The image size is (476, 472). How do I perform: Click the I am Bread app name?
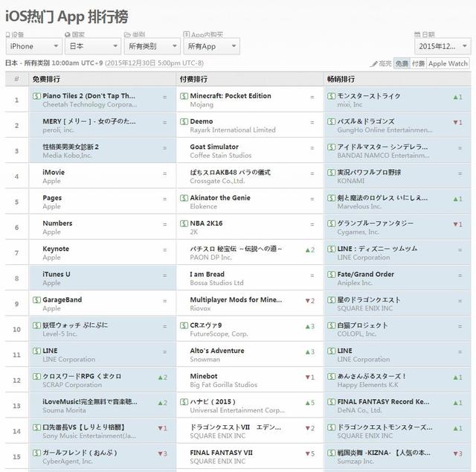[x=207, y=274]
